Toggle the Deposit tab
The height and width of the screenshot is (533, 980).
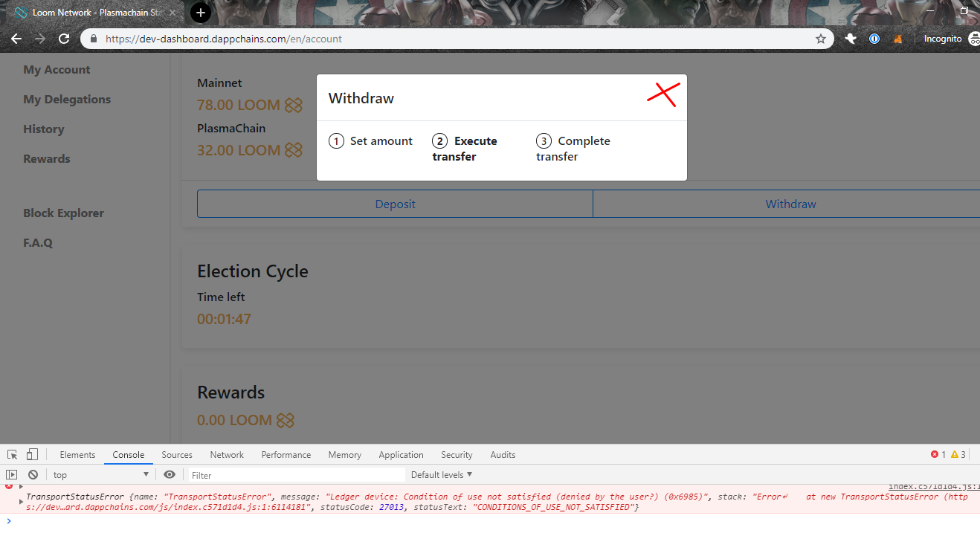coord(395,204)
